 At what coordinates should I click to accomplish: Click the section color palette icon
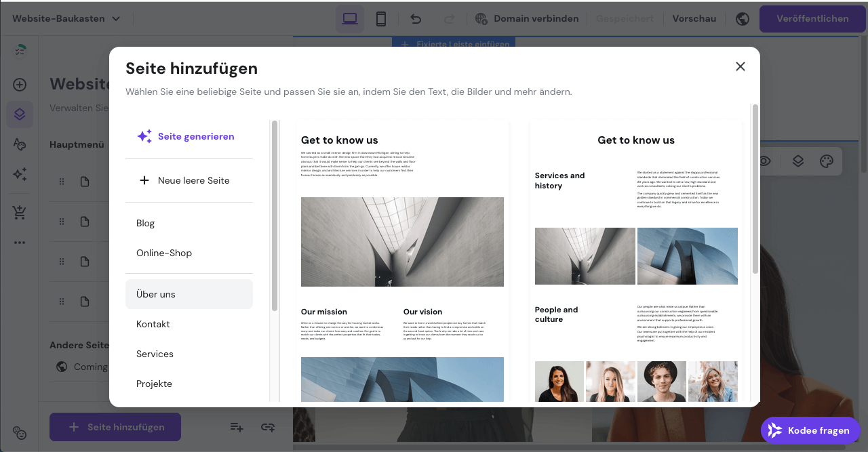pyautogui.click(x=826, y=161)
